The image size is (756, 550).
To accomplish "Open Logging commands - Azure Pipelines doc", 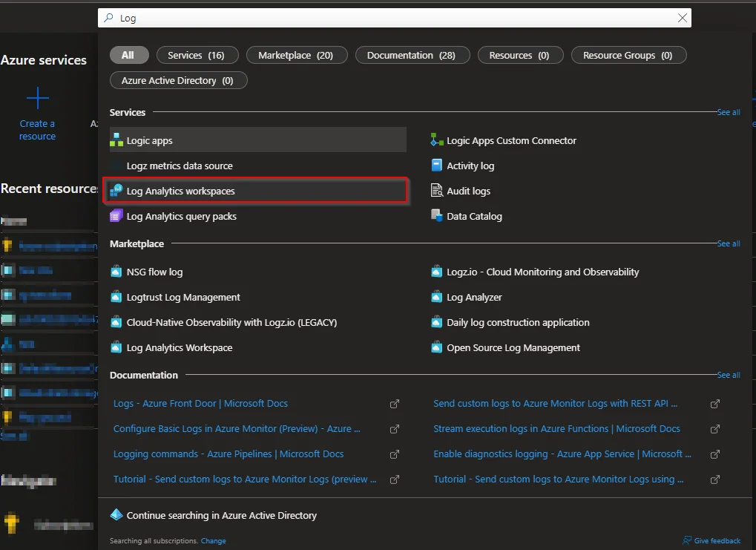I will point(229,454).
